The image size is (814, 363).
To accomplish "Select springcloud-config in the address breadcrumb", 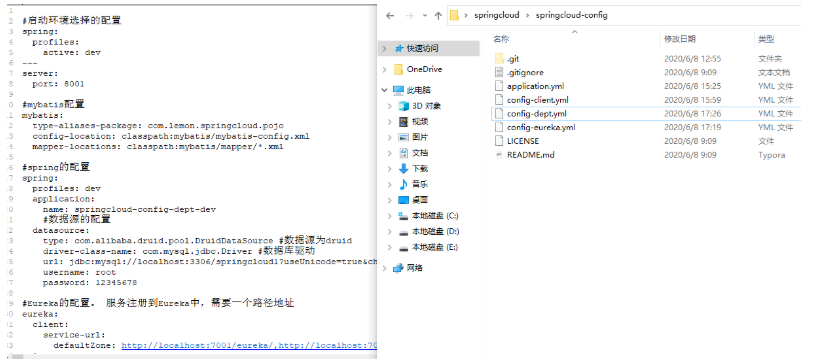I will tap(571, 15).
